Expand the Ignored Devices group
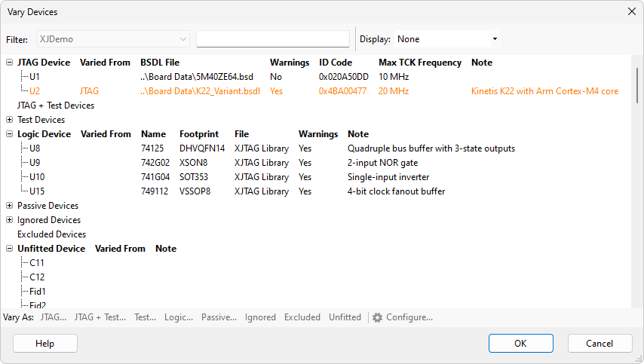The image size is (644, 364). click(9, 220)
